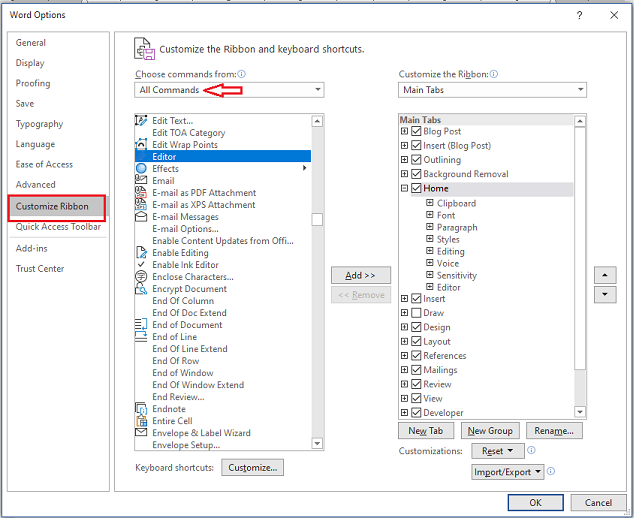Toggle the Background Removal checkbox
This screenshot has height=518, width=636.
pyautogui.click(x=416, y=174)
